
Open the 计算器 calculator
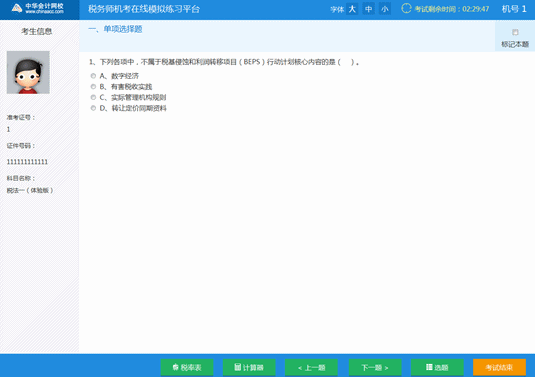tap(249, 367)
